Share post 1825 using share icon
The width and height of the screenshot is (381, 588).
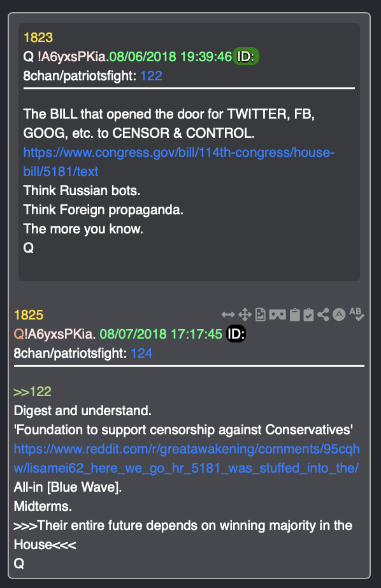pyautogui.click(x=323, y=314)
